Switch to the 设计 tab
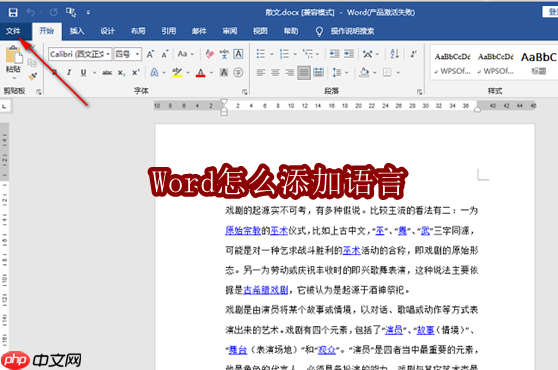This screenshot has width=558, height=370. [x=107, y=31]
